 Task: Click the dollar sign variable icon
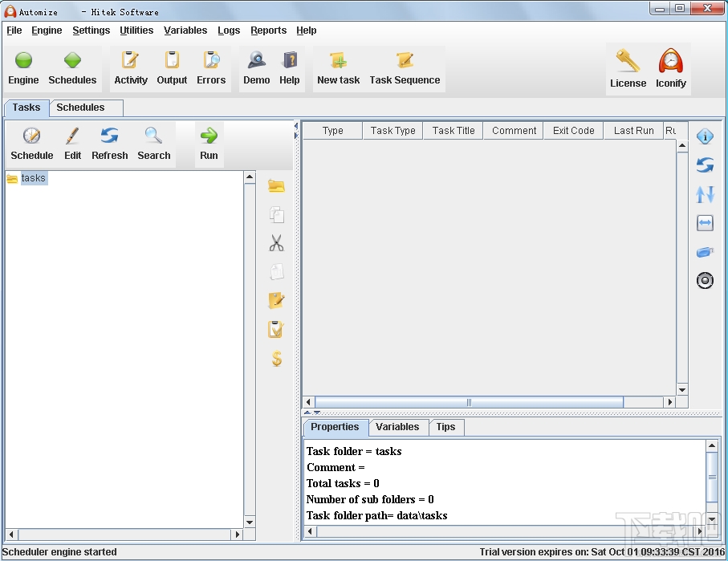(x=277, y=359)
